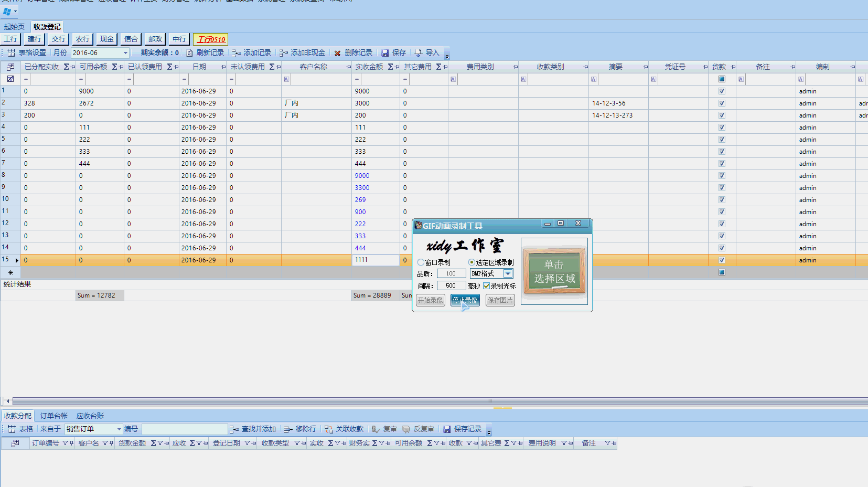Click the red 删除记录 delete icon
868x487 pixels.
coord(337,53)
